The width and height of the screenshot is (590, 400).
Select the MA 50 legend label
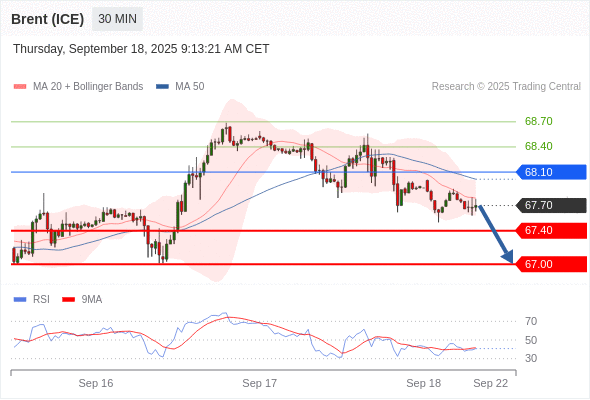tap(190, 87)
